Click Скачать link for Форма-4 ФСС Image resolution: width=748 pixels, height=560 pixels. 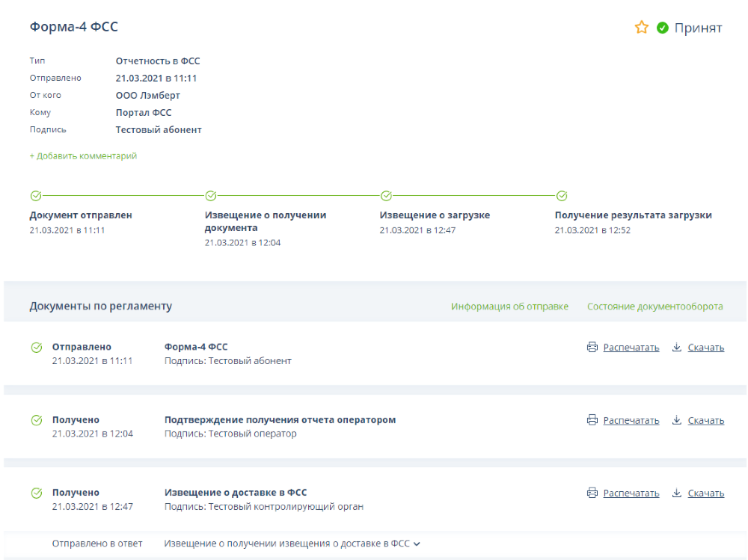[x=706, y=348]
